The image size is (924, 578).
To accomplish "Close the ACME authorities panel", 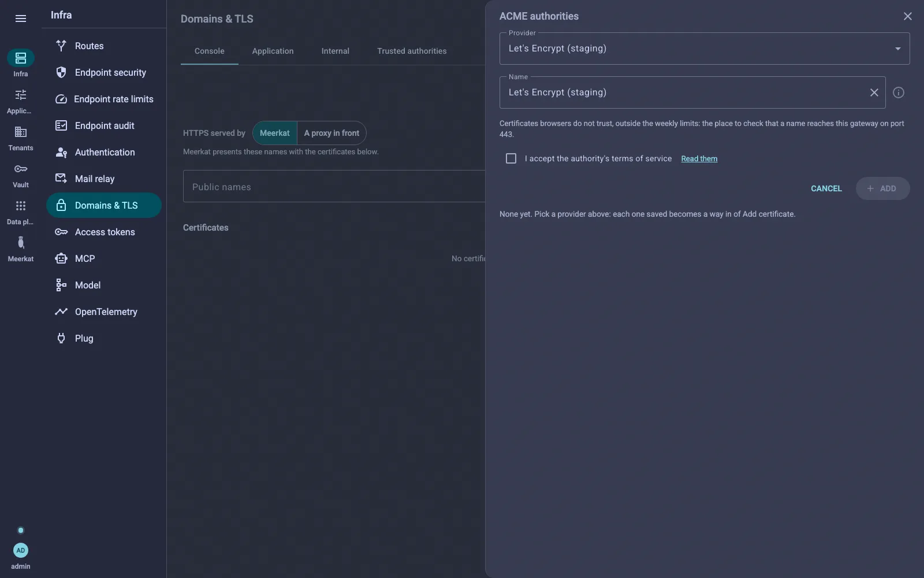I will [x=908, y=16].
